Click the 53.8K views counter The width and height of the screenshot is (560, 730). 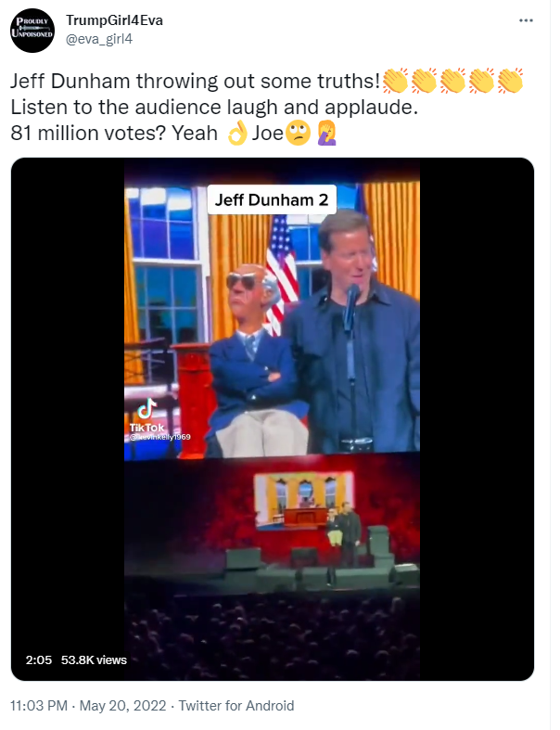pos(94,660)
